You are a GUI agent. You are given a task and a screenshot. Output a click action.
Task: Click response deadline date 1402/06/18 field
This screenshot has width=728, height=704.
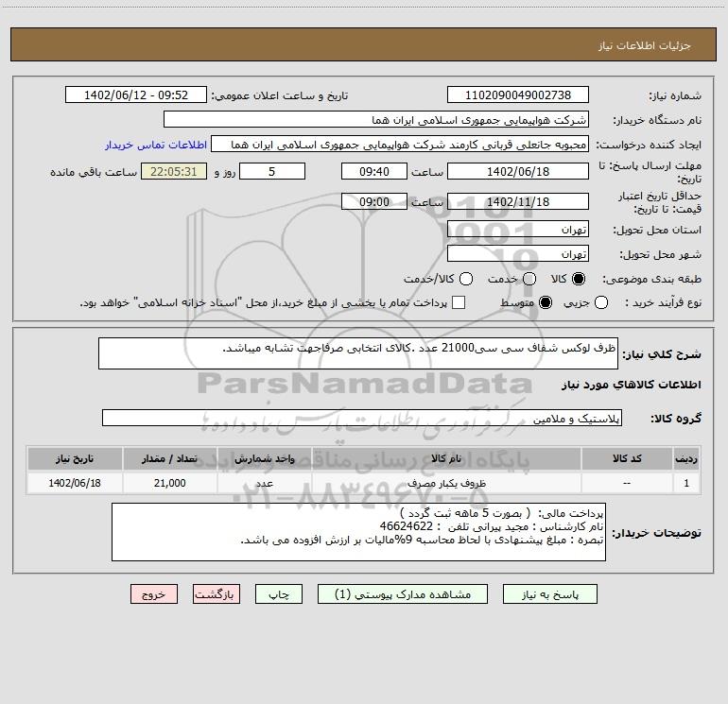pyautogui.click(x=518, y=171)
